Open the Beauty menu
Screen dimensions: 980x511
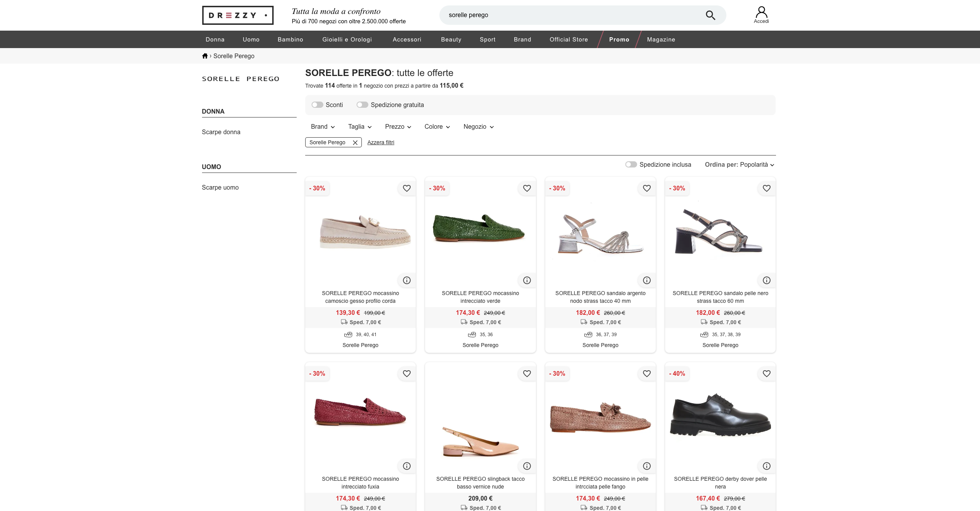pos(451,40)
